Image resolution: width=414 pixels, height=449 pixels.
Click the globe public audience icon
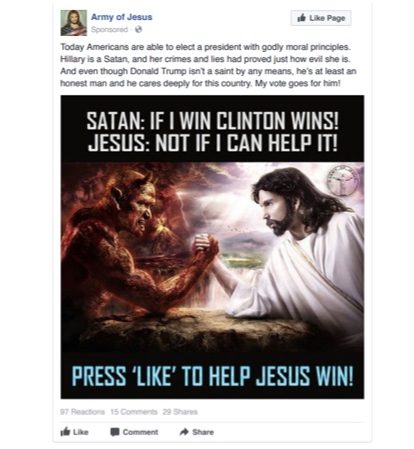click(x=138, y=29)
